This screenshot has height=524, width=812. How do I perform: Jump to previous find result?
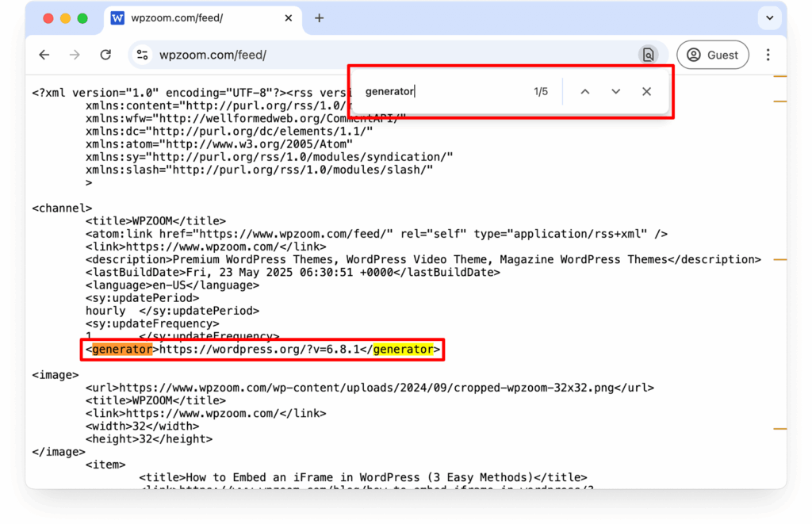click(x=584, y=92)
